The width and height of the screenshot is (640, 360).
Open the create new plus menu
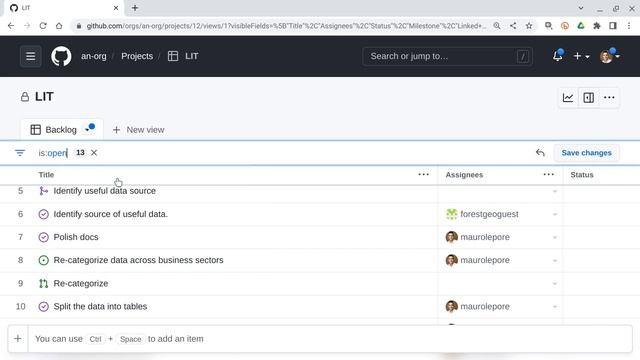click(x=581, y=56)
